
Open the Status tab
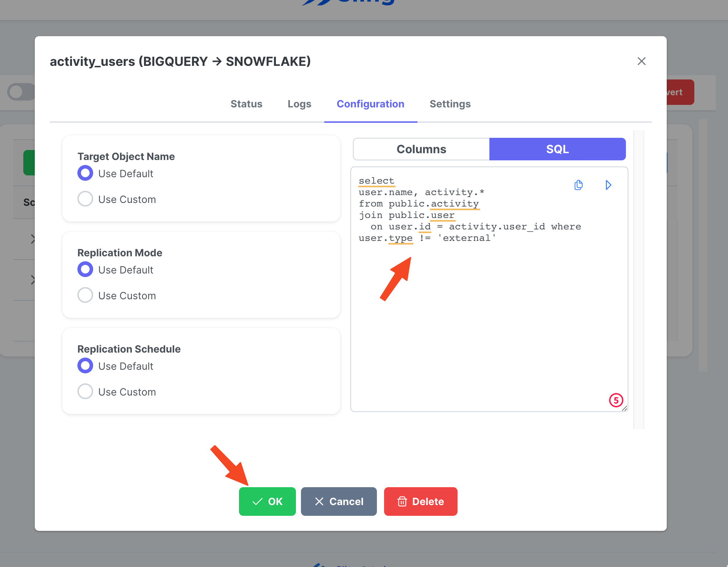246,104
